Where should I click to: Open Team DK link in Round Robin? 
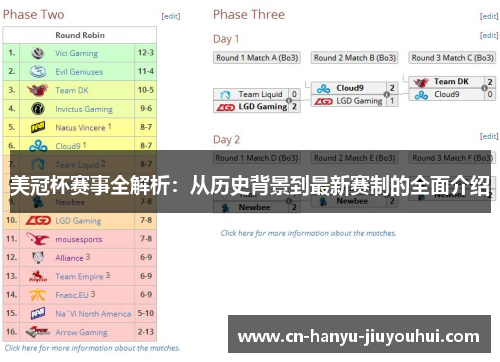pos(72,90)
